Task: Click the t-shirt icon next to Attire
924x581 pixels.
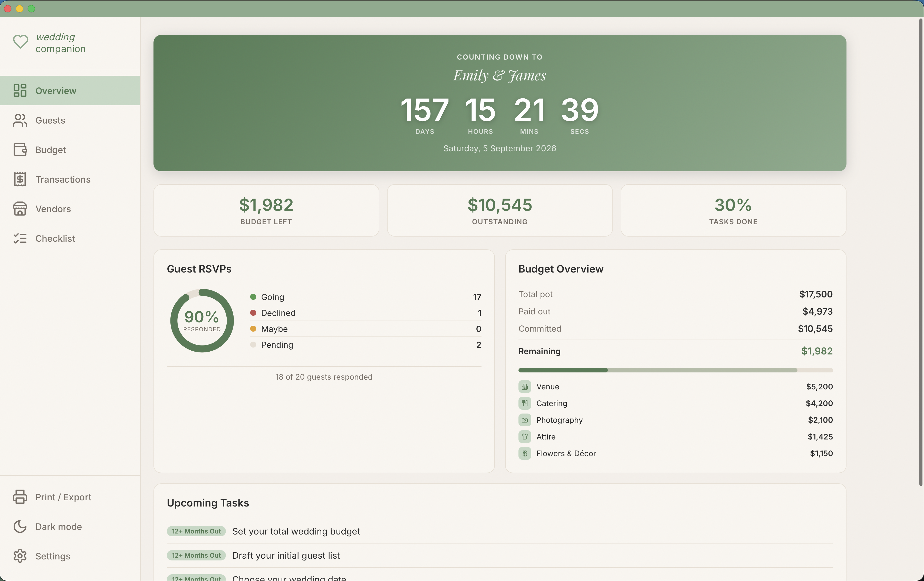Action: (x=525, y=437)
